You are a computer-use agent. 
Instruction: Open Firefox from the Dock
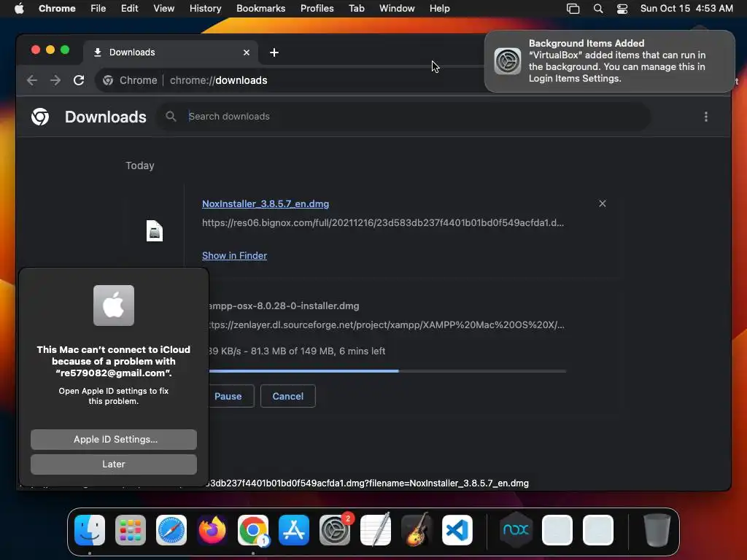(x=212, y=530)
